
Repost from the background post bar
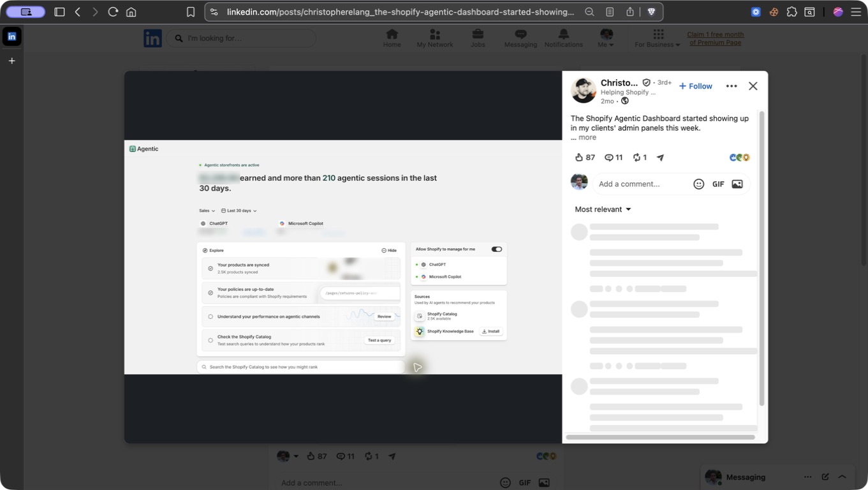pos(371,456)
